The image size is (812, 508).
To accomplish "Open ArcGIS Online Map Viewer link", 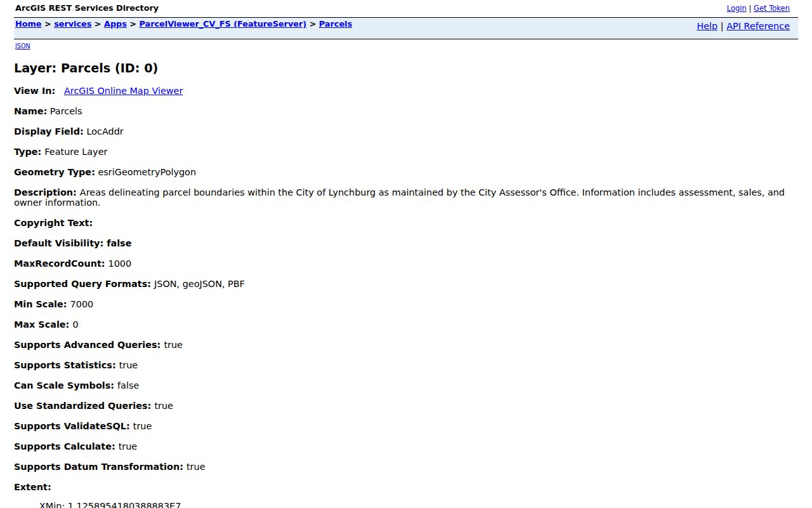I will (123, 91).
